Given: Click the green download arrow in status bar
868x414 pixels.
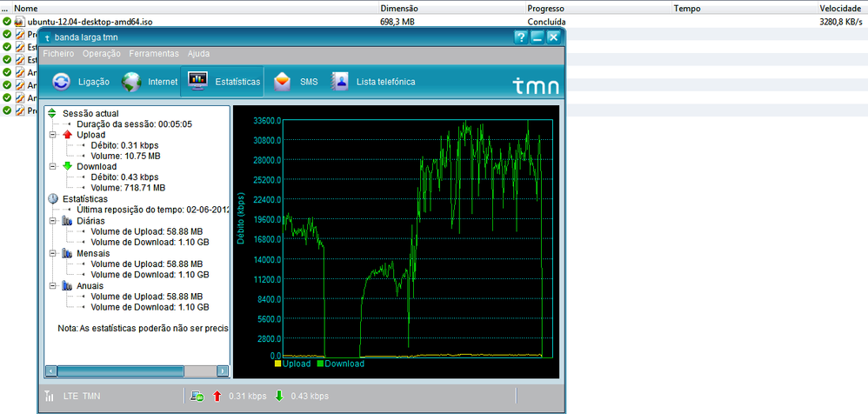Looking at the screenshot, I should pyautogui.click(x=279, y=397).
